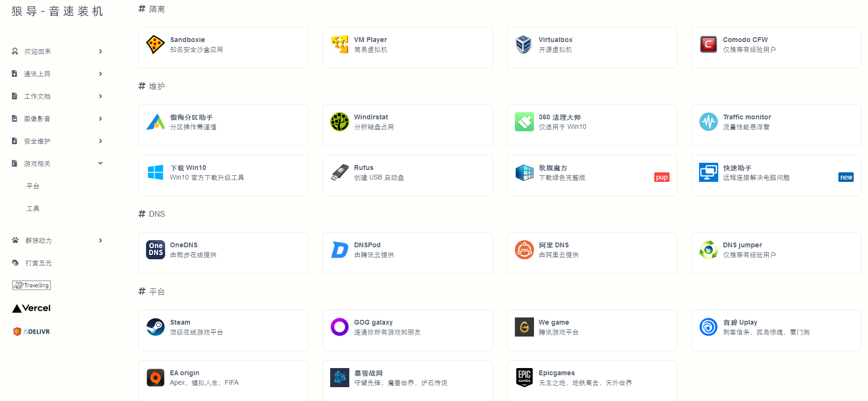Click the Rufus USB drive icon
The height and width of the screenshot is (401, 868).
(x=339, y=172)
